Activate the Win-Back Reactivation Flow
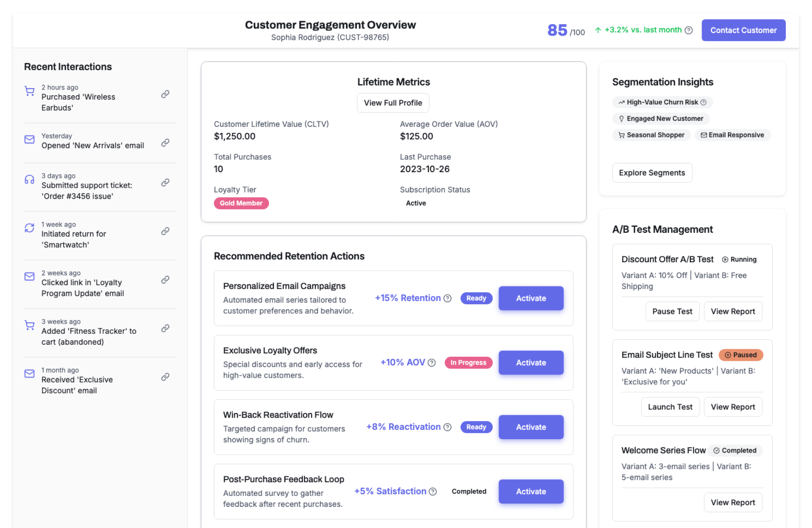This screenshot has width=812, height=528. 531,427
